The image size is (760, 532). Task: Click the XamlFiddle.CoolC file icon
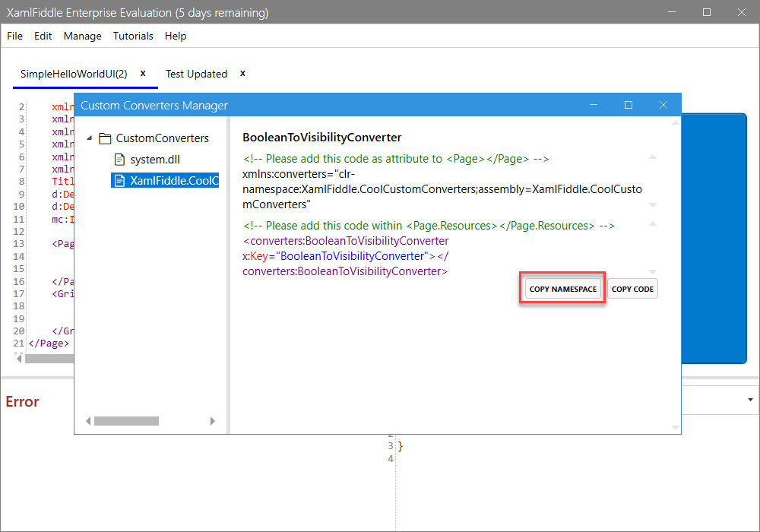[119, 180]
